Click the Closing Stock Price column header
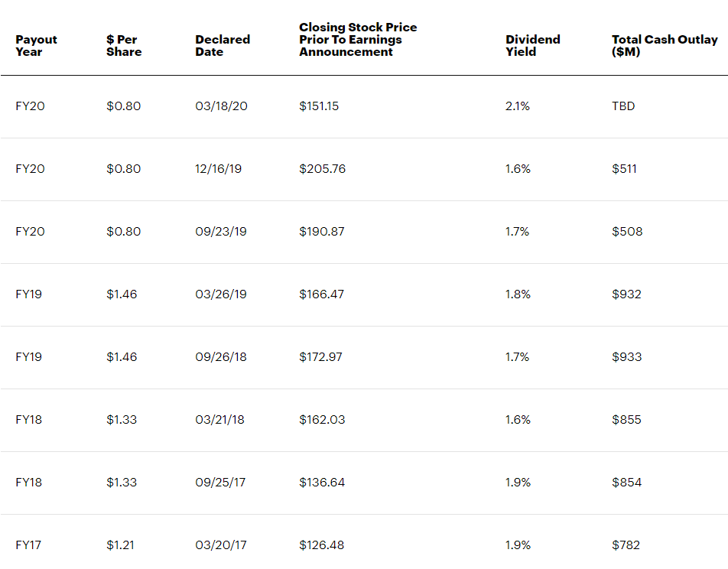The image size is (728, 569). pyautogui.click(x=358, y=40)
